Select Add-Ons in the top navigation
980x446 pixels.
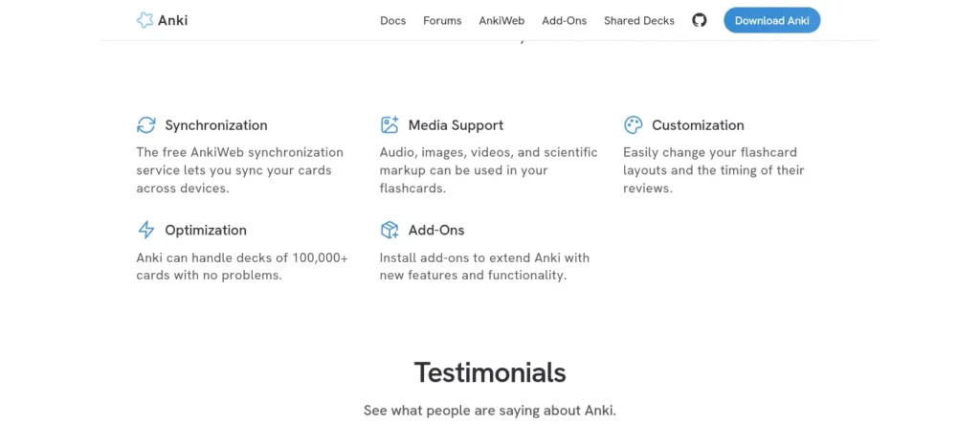click(x=565, y=21)
